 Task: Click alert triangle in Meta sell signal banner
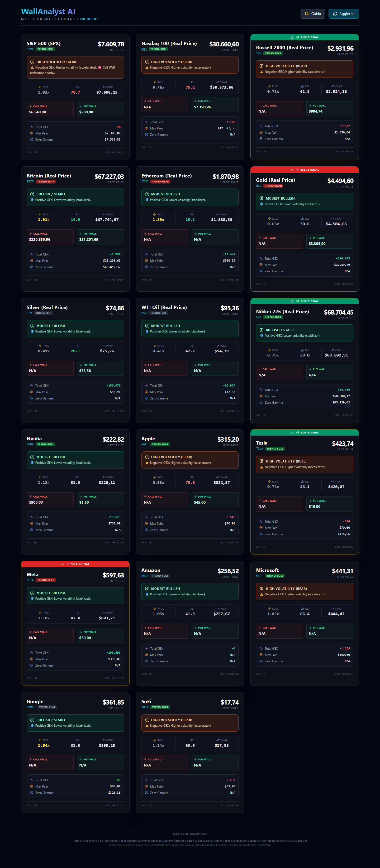(x=63, y=564)
